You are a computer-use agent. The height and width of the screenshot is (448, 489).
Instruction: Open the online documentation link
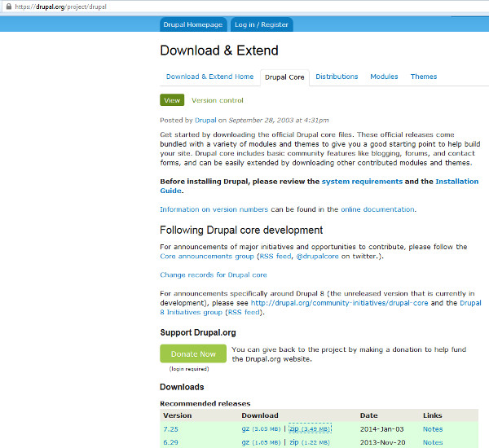pyautogui.click(x=377, y=209)
